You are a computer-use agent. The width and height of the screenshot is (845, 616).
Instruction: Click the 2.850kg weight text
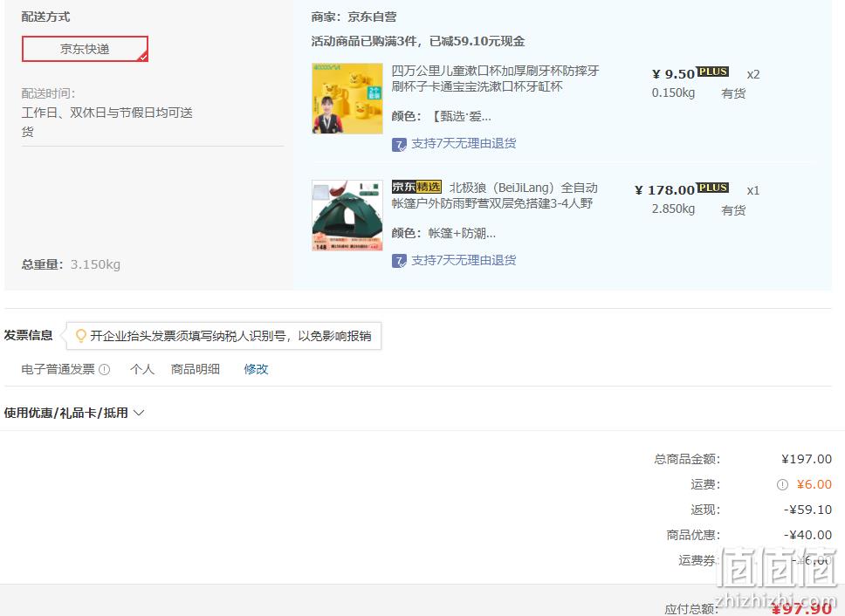point(673,209)
